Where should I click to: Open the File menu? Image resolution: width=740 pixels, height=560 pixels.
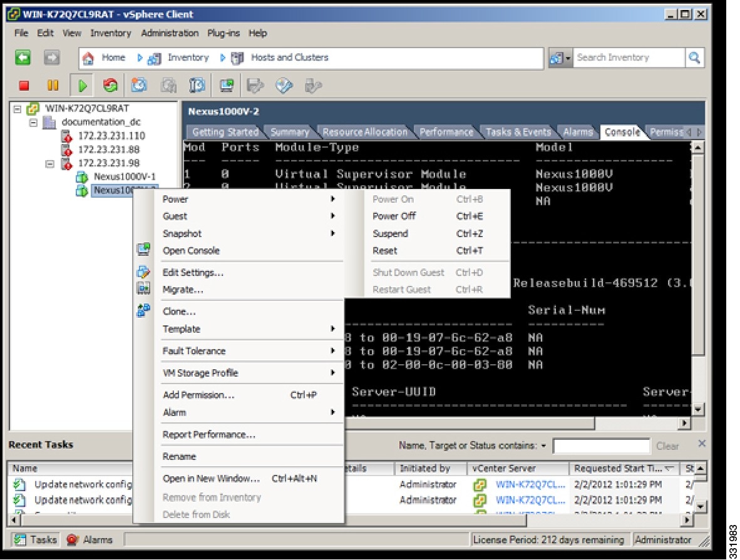(21, 33)
